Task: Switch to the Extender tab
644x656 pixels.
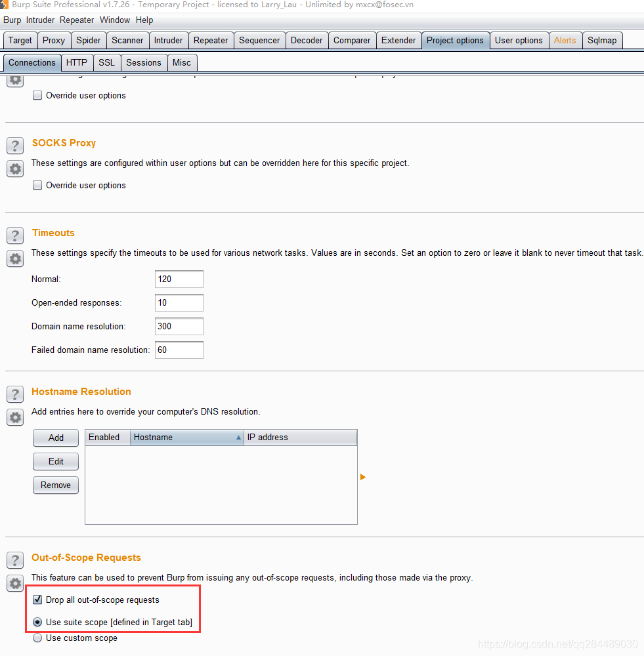Action: 398,40
